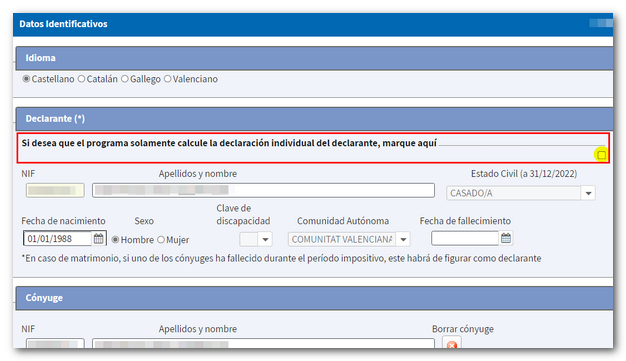This screenshot has width=626, height=361.
Task: Open the Fecha de fallecimiento calendar icon
Action: (x=505, y=238)
